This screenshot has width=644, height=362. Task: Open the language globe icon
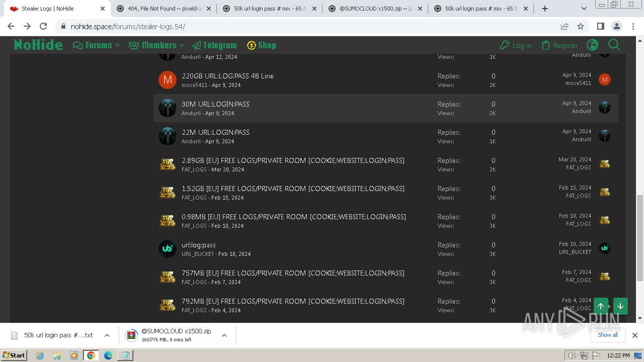(x=592, y=45)
